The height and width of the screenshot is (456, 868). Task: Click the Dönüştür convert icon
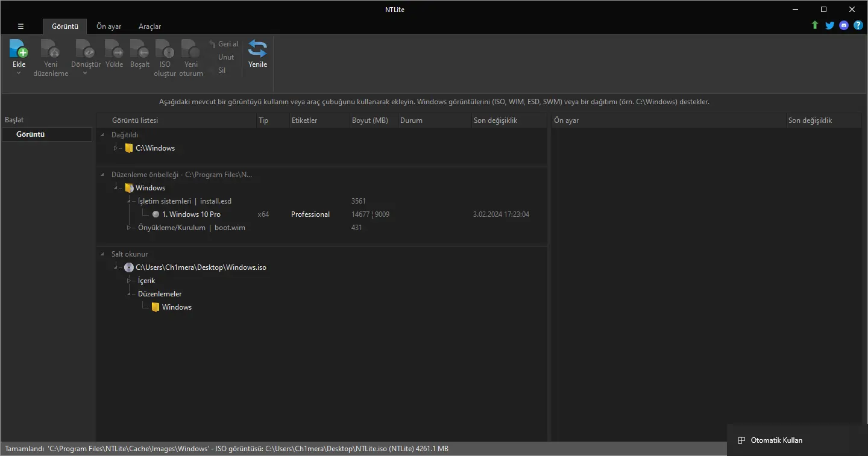[x=85, y=49]
